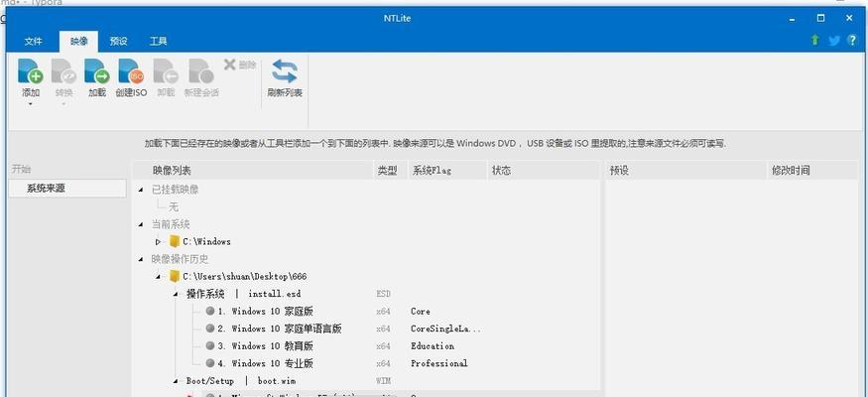
Task: Click the 系统Flag column header
Action: coord(447,171)
